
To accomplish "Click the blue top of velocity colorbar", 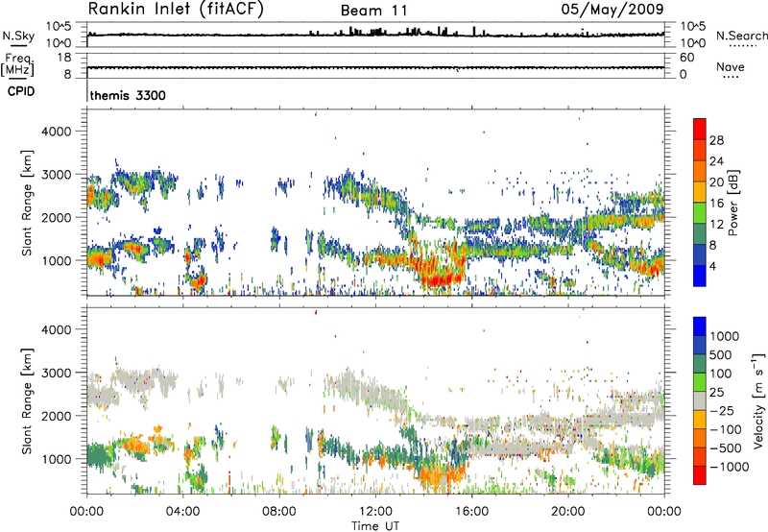I will tap(700, 326).
